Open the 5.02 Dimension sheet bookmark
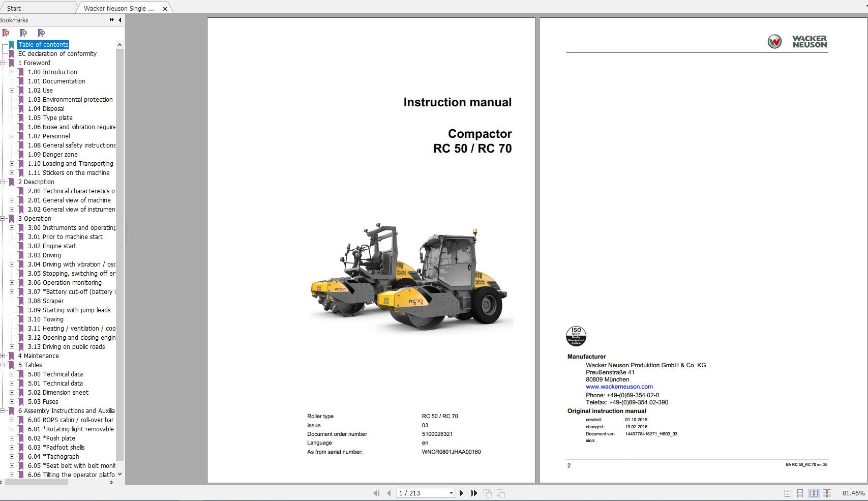 58,393
